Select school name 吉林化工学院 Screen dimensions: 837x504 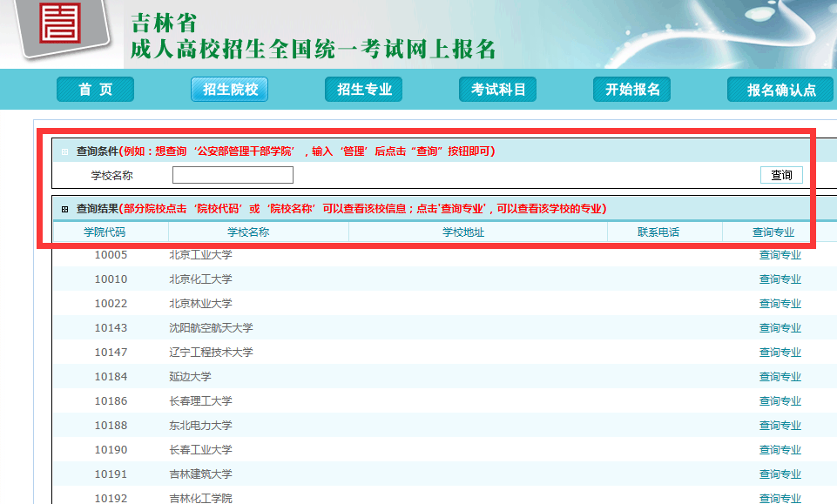coord(200,498)
